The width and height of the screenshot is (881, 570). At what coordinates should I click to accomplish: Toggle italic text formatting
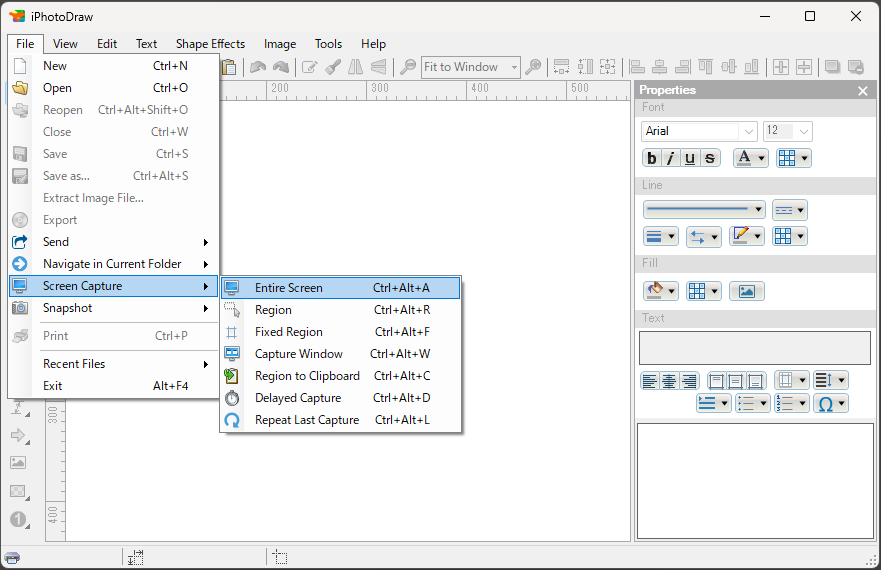671,159
